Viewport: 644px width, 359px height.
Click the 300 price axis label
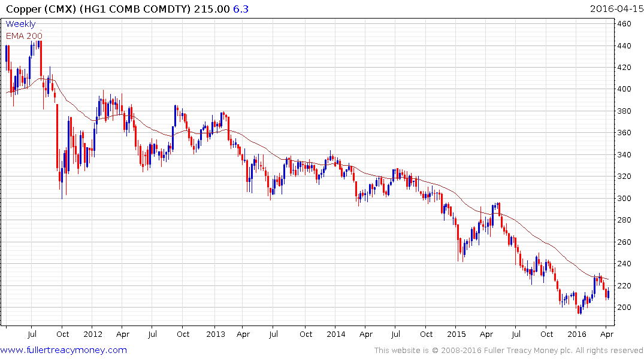[624, 198]
